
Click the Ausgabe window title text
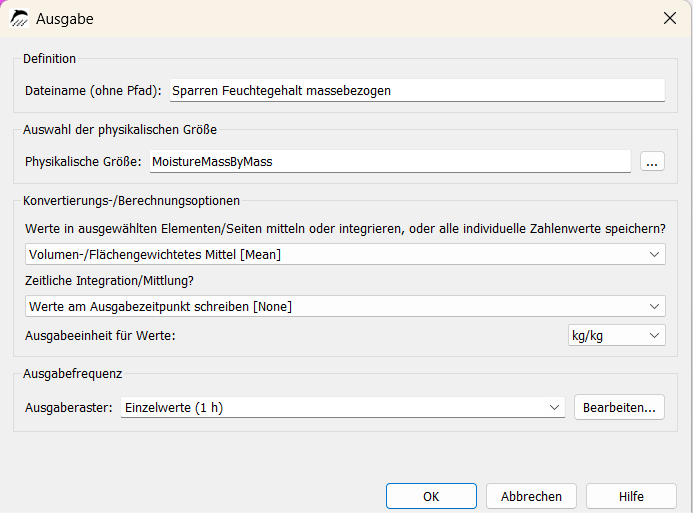pyautogui.click(x=65, y=19)
